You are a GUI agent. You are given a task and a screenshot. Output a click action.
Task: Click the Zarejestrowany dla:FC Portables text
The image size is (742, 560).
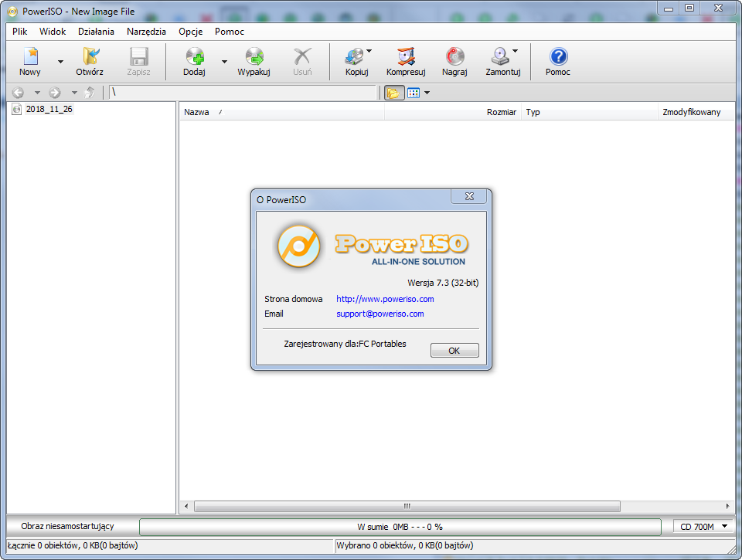pos(345,344)
